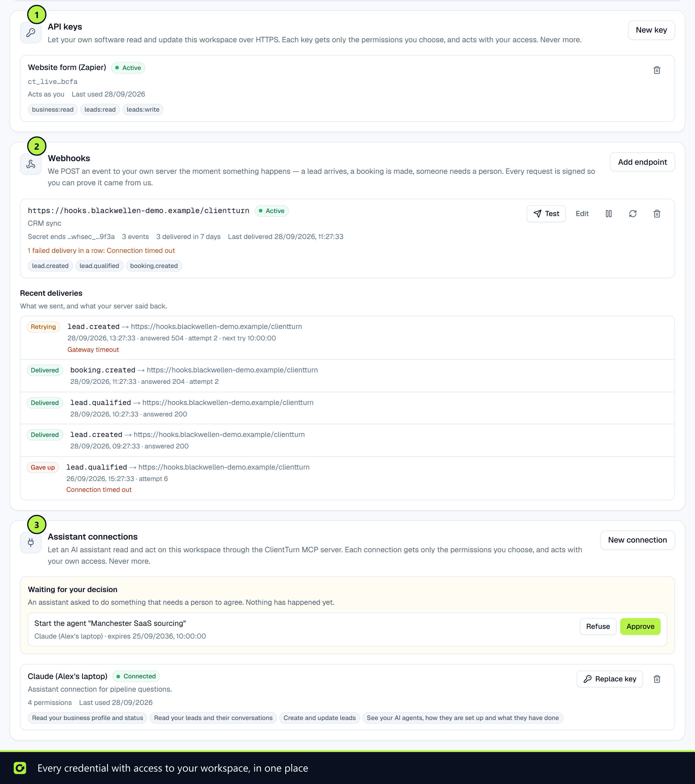
Task: Click the lead.created event tag on endpoint
Action: click(x=50, y=266)
